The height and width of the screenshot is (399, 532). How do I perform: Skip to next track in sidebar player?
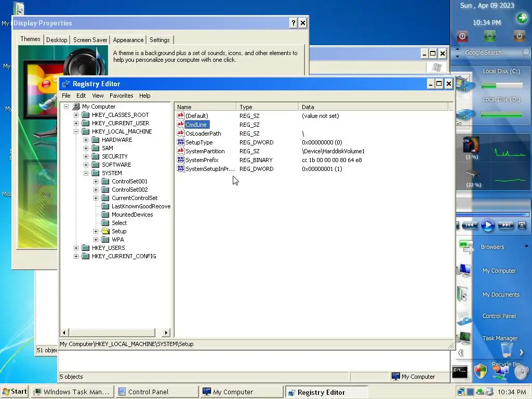pyautogui.click(x=506, y=225)
